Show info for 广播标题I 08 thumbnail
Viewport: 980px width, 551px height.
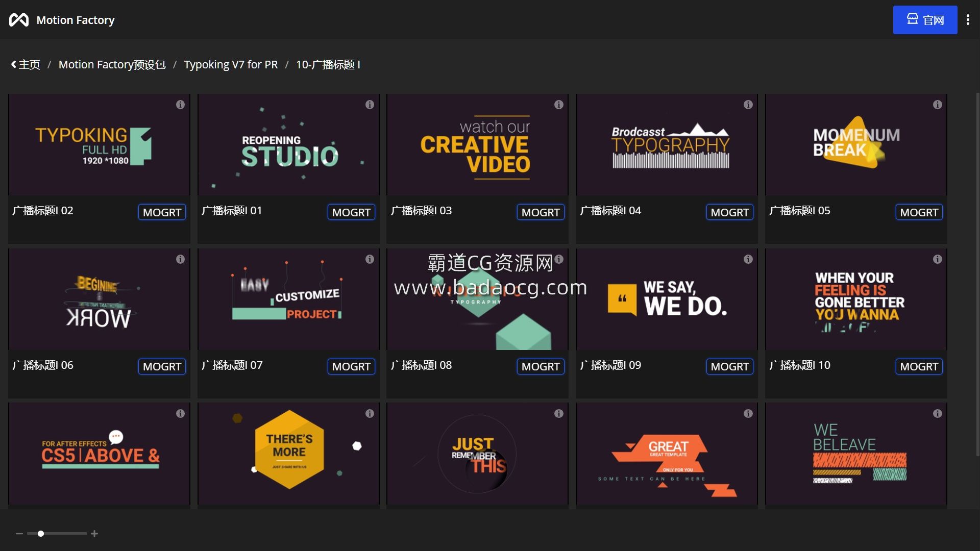[559, 259]
